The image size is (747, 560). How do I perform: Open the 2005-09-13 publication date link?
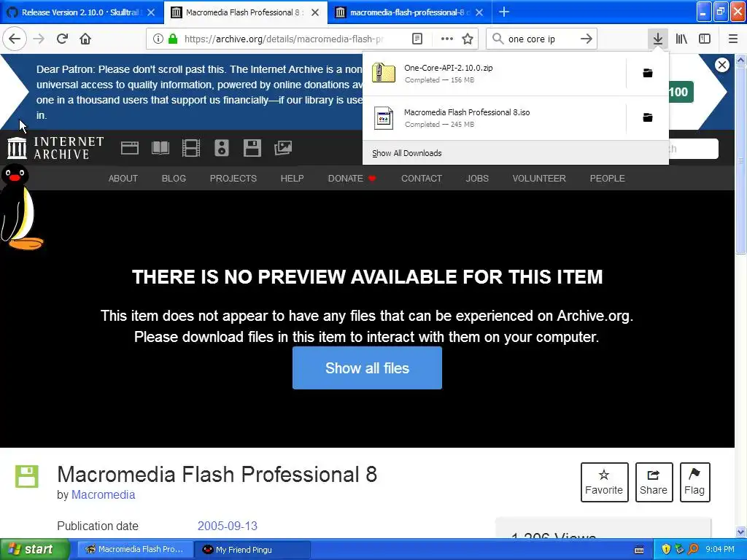(x=228, y=526)
